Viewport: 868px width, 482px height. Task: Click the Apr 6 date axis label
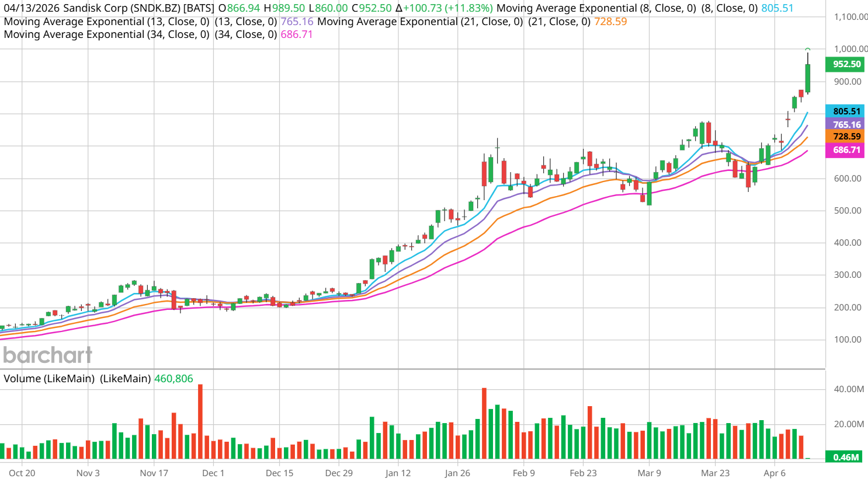pyautogui.click(x=775, y=473)
